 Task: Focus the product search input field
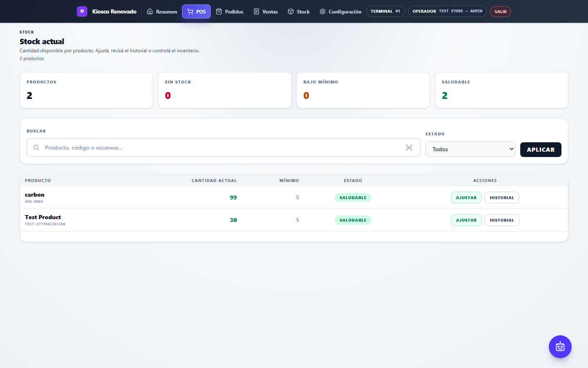coord(223,148)
